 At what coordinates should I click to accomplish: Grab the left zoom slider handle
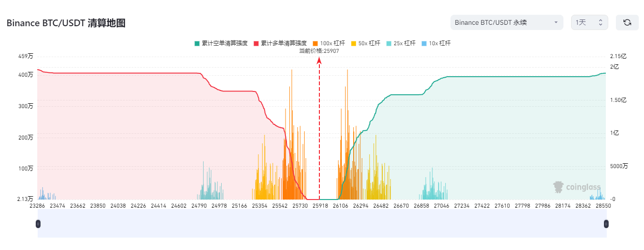pyautogui.click(x=38, y=223)
